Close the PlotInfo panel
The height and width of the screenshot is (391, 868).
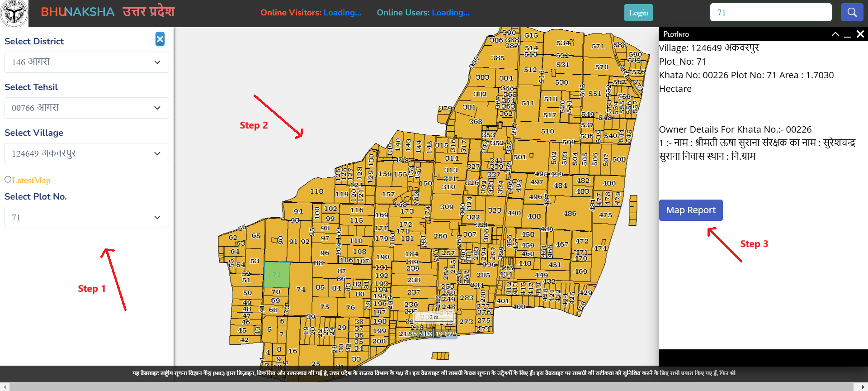[860, 34]
